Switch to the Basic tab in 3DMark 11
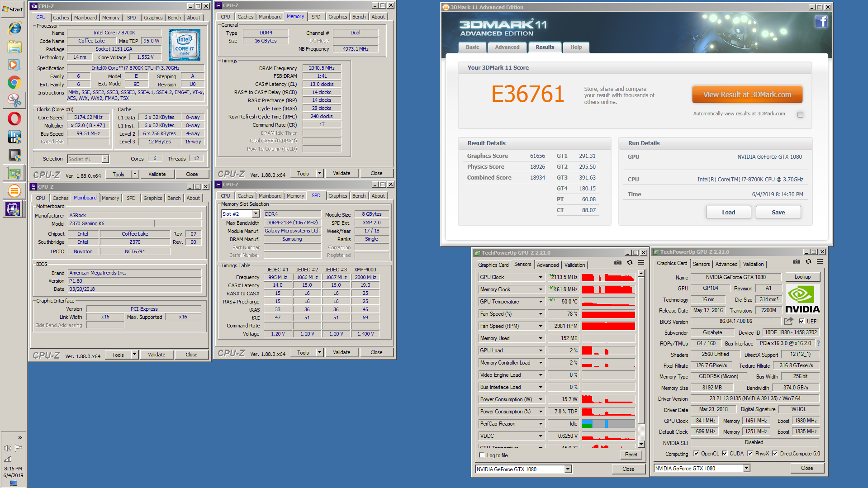 pyautogui.click(x=472, y=47)
